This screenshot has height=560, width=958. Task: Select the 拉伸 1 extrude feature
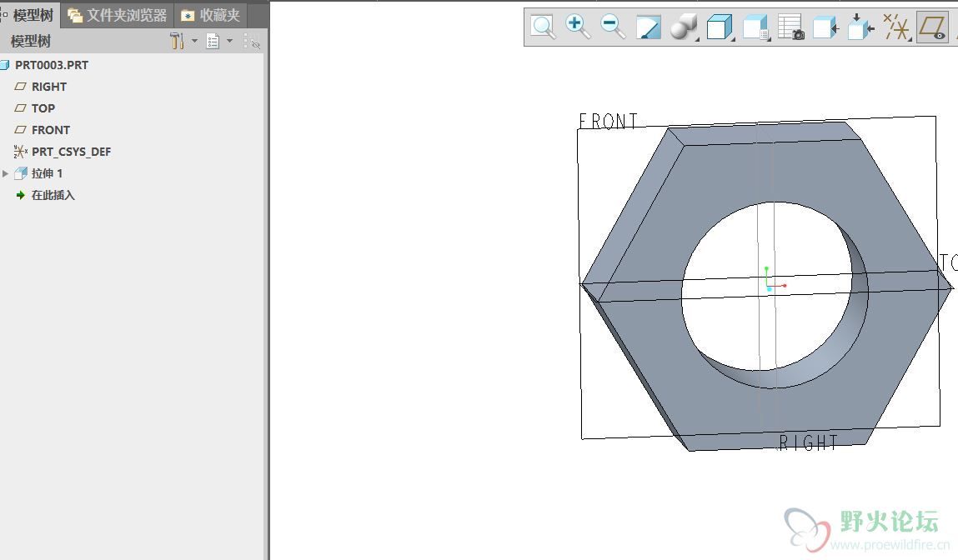click(x=47, y=173)
